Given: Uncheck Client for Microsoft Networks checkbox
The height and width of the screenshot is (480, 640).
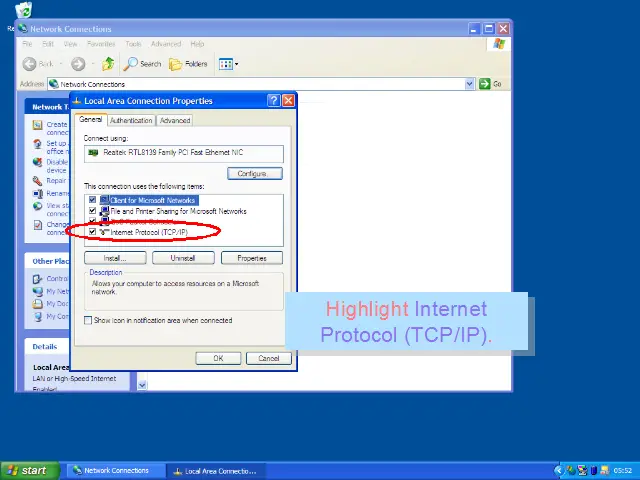Looking at the screenshot, I should [93, 200].
